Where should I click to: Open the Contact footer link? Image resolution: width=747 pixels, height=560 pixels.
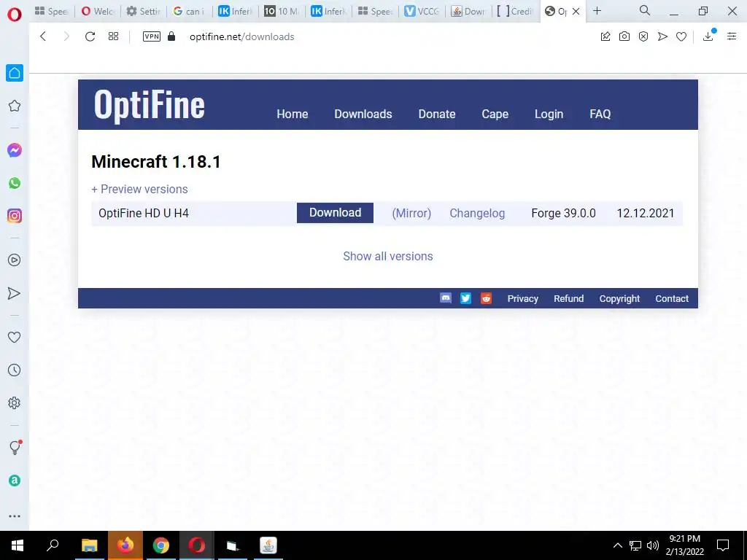pyautogui.click(x=672, y=298)
